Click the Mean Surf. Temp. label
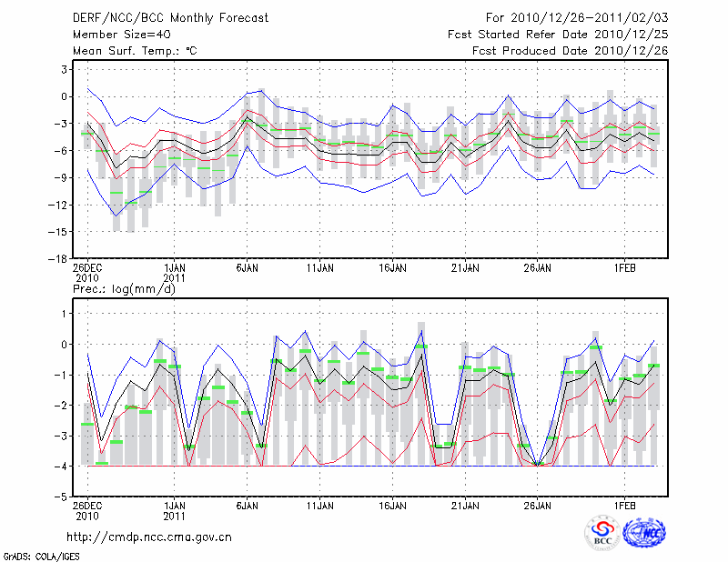728x562 pixels. tap(135, 51)
